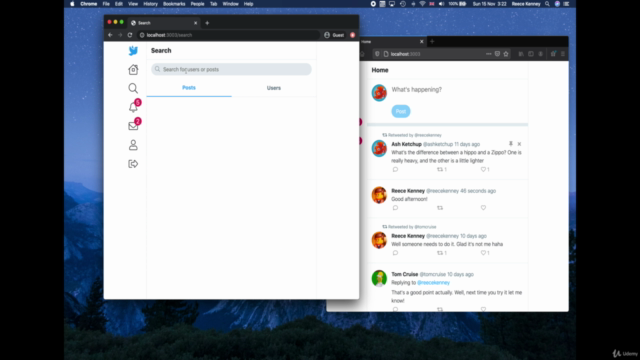Open notifications bell icon with badge
640x360 pixels.
point(134,107)
